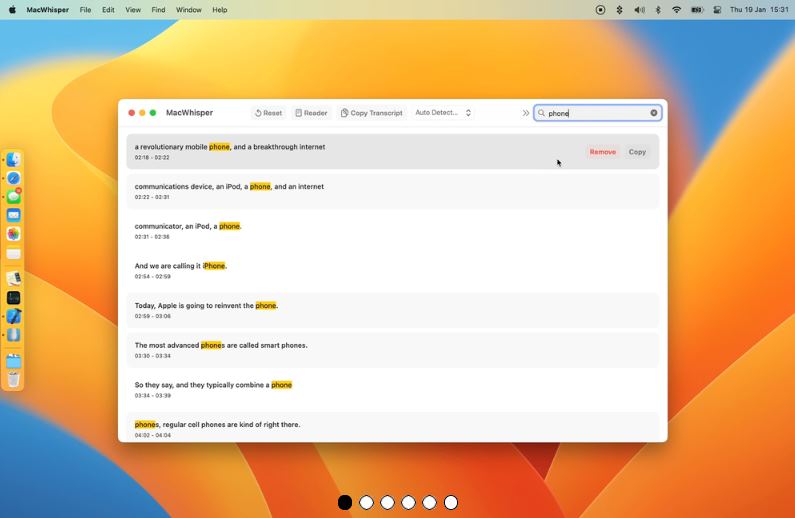Viewport: 795px width, 518px height.
Task: Expand the toolbar overflow double-chevron
Action: pos(525,113)
